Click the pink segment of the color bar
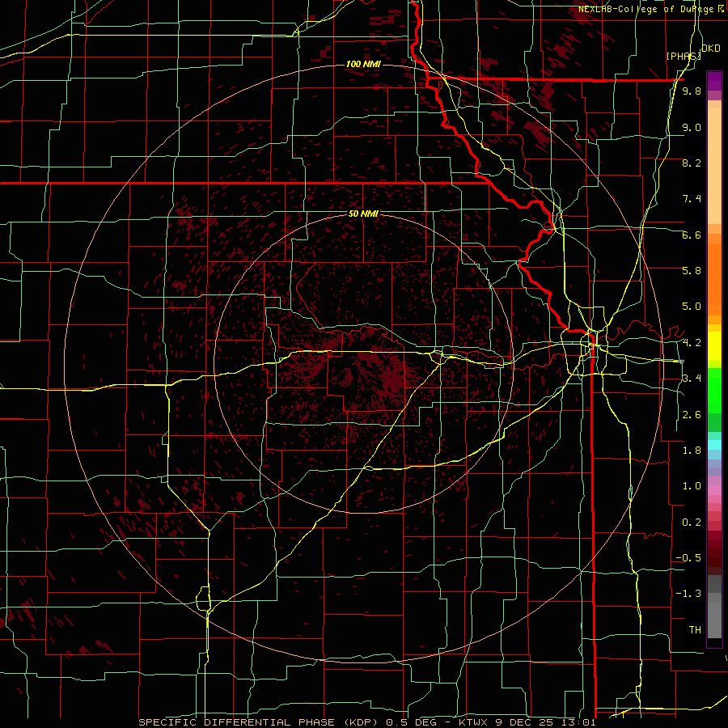This screenshot has height=728, width=728. (714, 490)
